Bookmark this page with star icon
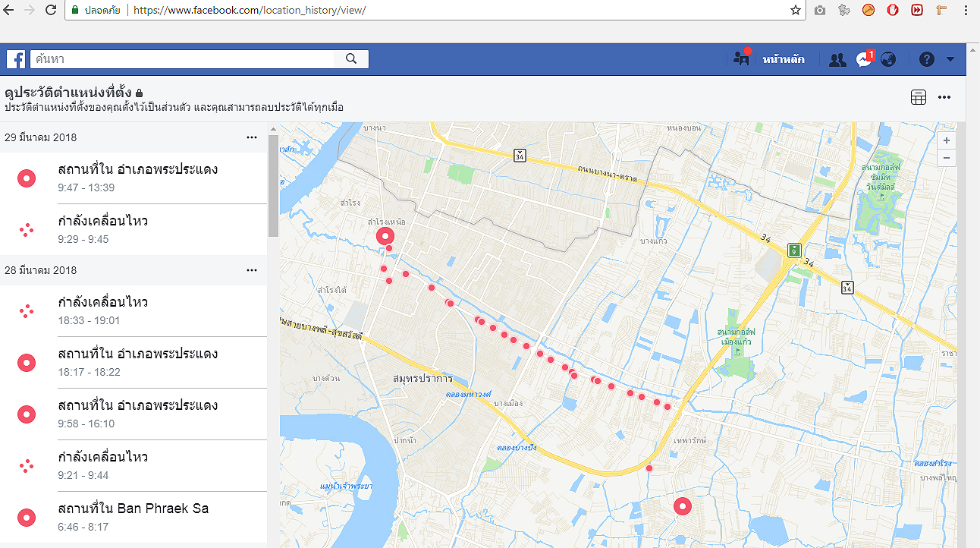The image size is (980, 548). [795, 11]
